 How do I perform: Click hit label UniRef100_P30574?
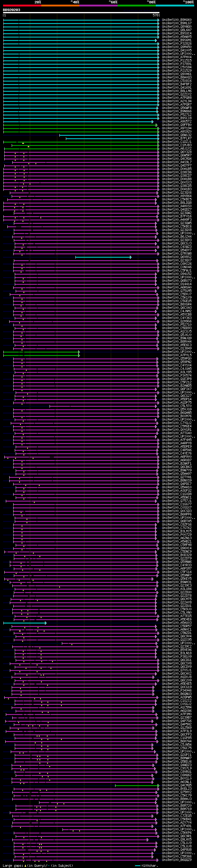click(x=177, y=376)
